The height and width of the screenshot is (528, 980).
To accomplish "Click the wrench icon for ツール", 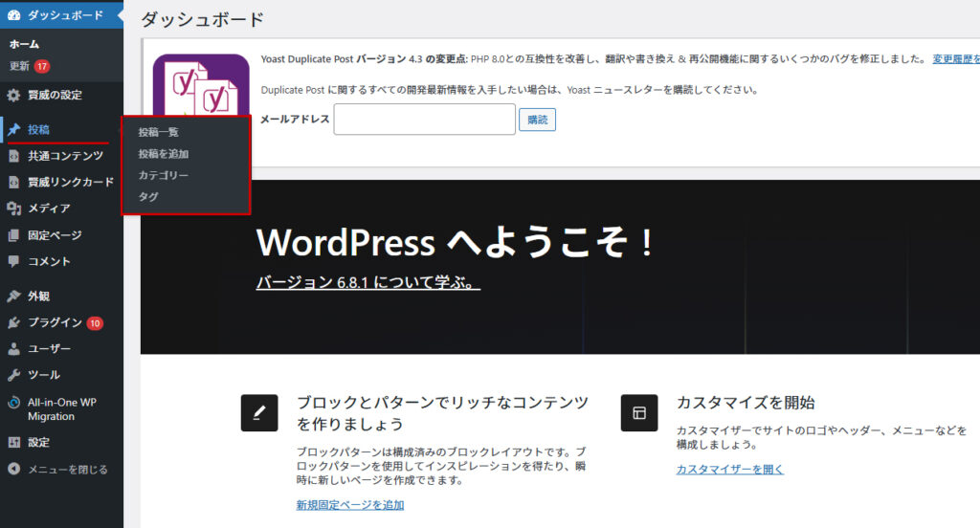I will 14,375.
